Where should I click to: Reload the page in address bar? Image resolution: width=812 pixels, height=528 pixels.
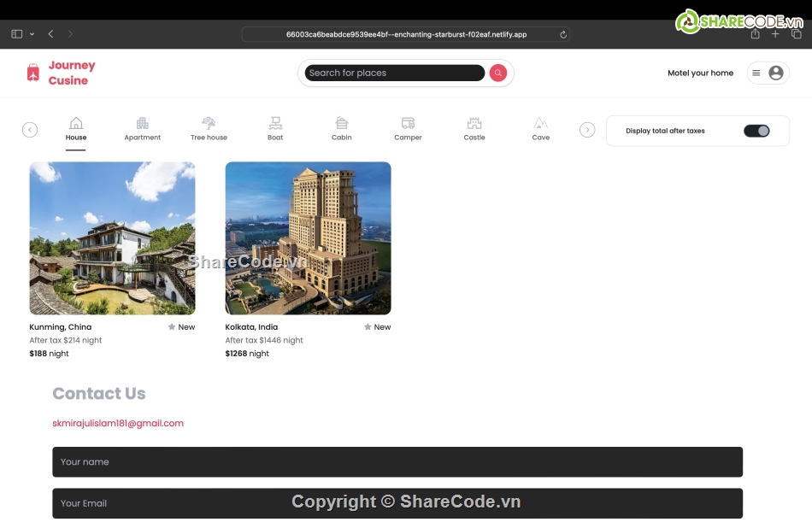point(563,35)
